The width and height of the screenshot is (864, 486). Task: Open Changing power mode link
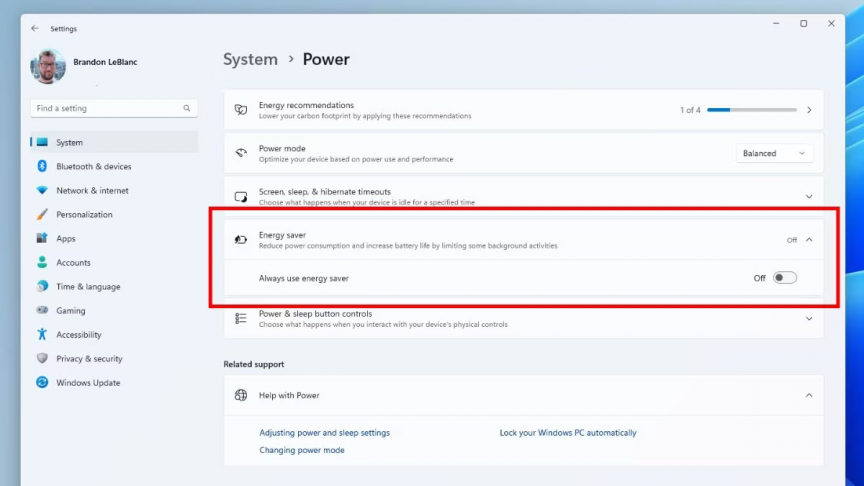point(302,450)
